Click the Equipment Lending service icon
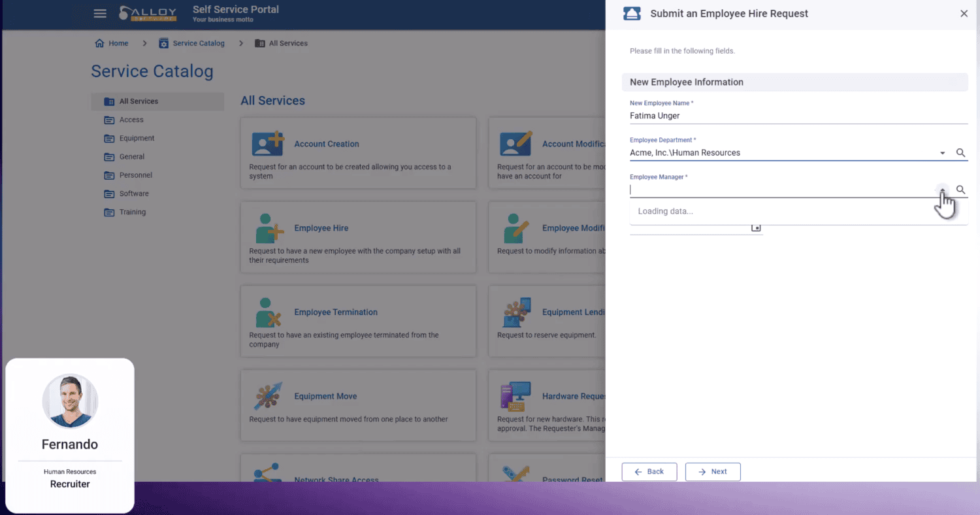 point(517,312)
